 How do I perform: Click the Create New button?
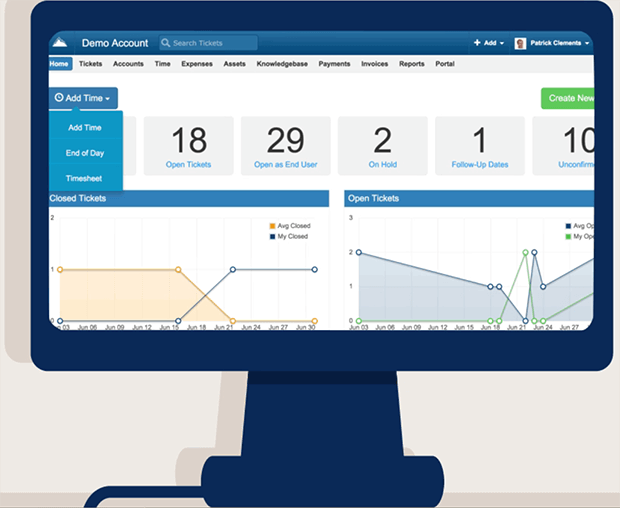tap(567, 98)
